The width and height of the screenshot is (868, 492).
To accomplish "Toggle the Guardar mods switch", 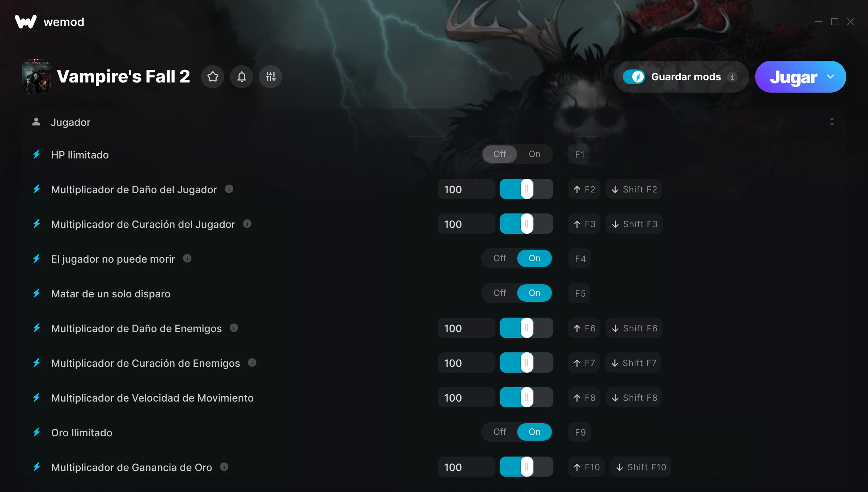I will tap(634, 77).
